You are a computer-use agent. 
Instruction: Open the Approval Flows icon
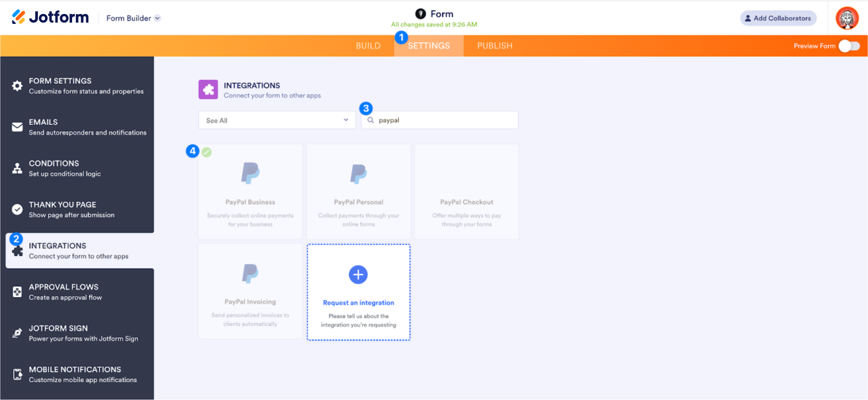click(x=17, y=292)
